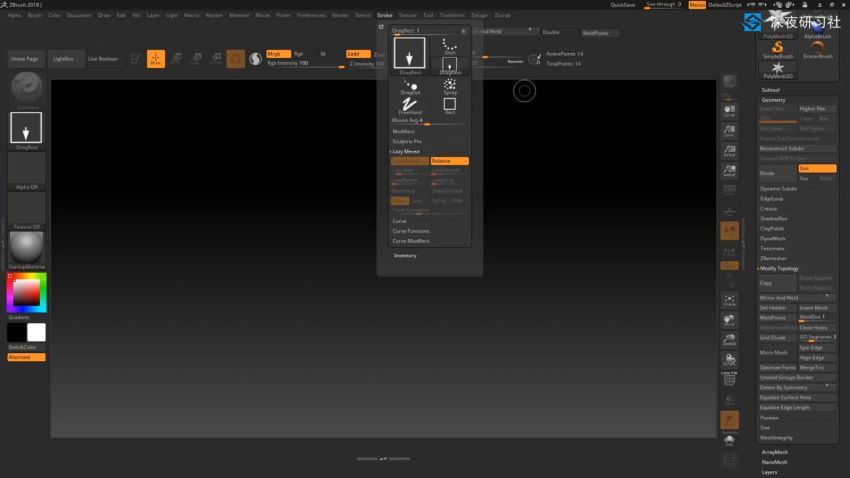Select the Spray stroke type
Viewport: 850px width, 478px height.
(x=449, y=87)
